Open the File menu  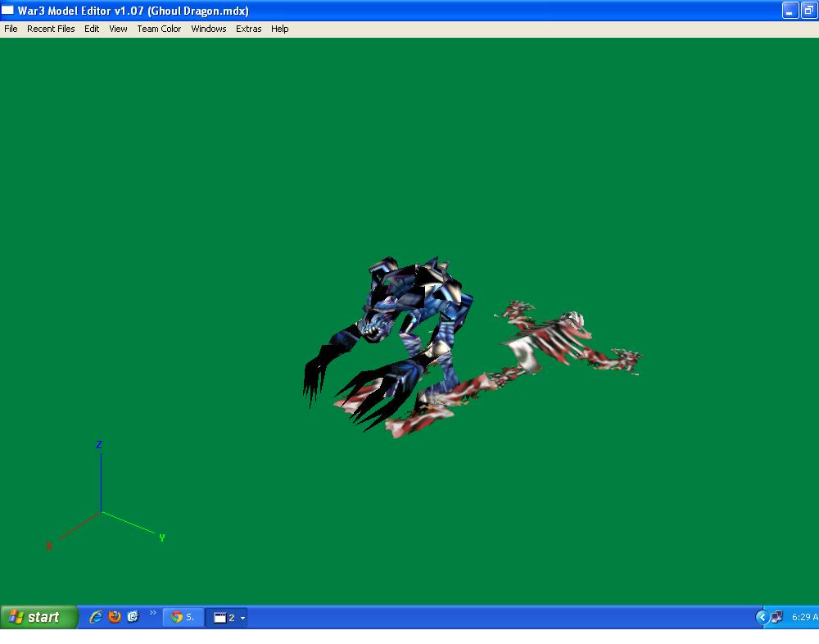point(11,29)
